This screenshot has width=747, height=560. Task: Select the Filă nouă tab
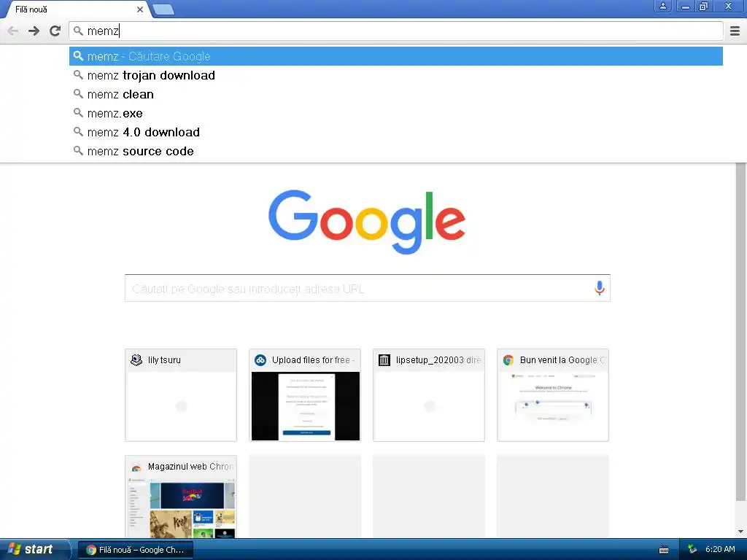(76, 9)
